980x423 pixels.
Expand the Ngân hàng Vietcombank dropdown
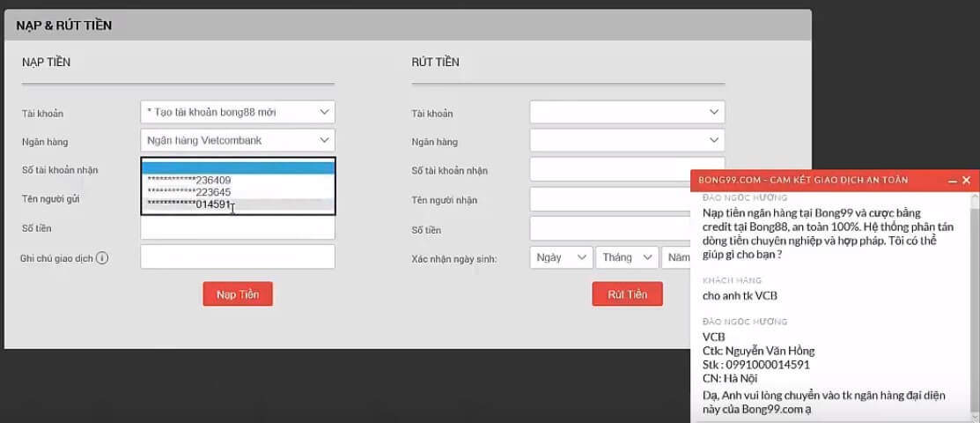click(237, 140)
